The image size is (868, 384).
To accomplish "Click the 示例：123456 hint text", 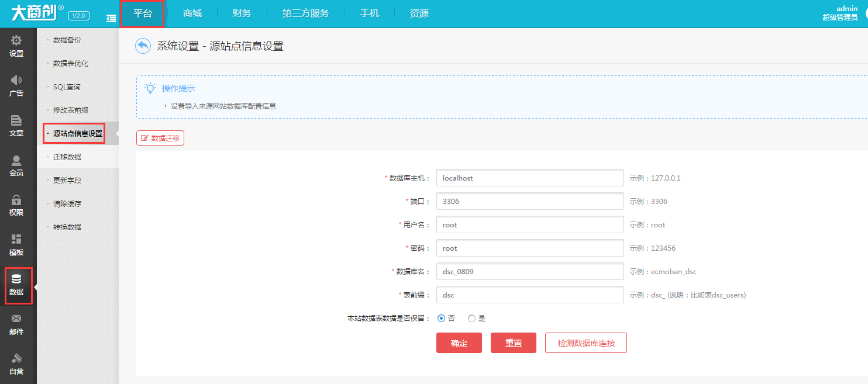I will pyautogui.click(x=653, y=248).
